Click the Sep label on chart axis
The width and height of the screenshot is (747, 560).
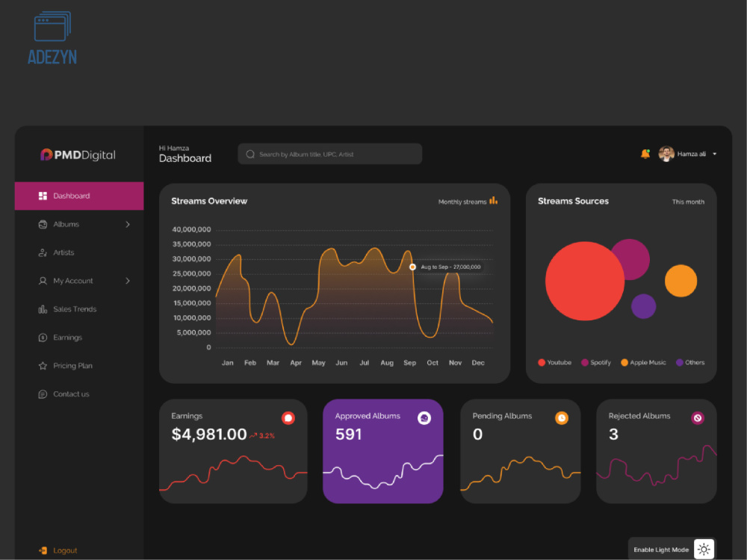pyautogui.click(x=409, y=363)
